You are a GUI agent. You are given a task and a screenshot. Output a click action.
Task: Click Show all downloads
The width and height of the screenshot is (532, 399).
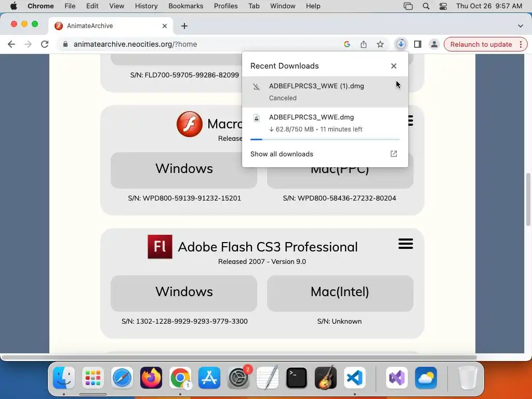[x=282, y=154]
